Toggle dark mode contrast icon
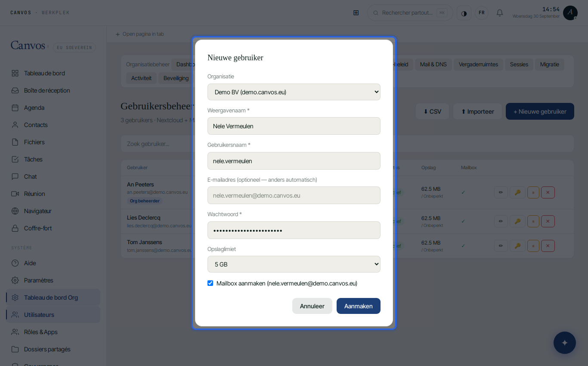Screen dimensions: 588x366 coord(464,13)
